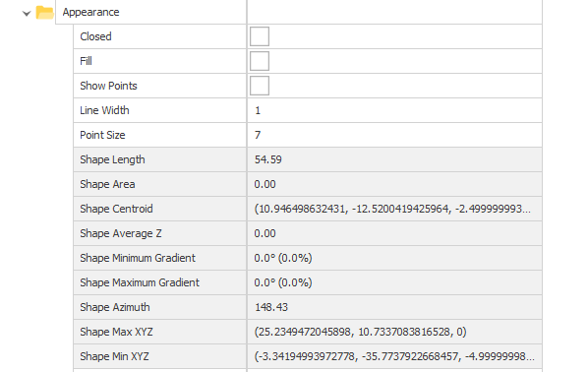Click the Shape Maximum Gradient value

tap(283, 282)
